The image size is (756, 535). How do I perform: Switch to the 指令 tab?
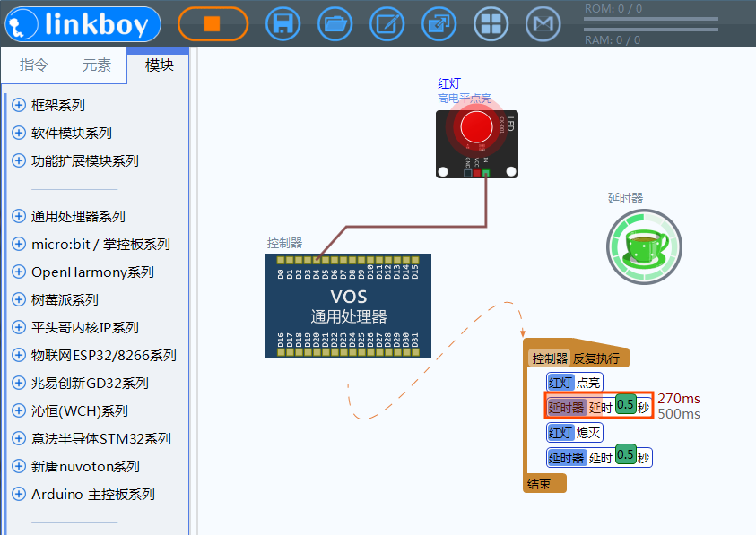pyautogui.click(x=34, y=65)
